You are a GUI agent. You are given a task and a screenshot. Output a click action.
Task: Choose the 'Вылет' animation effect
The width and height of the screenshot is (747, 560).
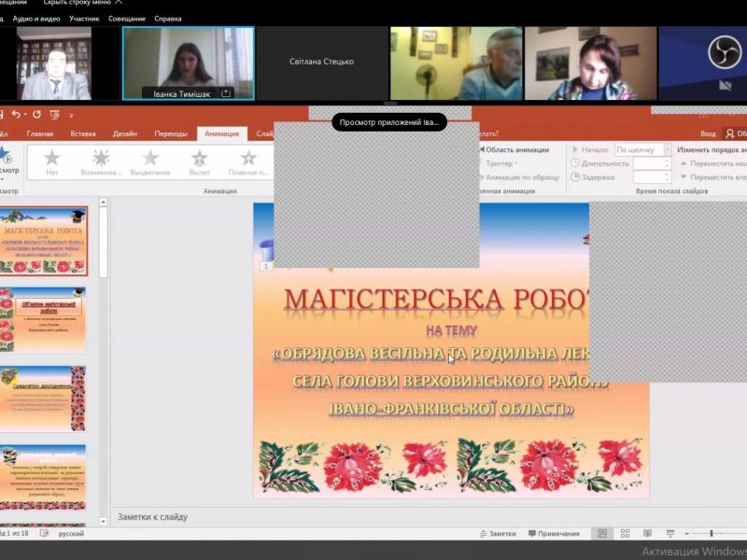click(199, 162)
